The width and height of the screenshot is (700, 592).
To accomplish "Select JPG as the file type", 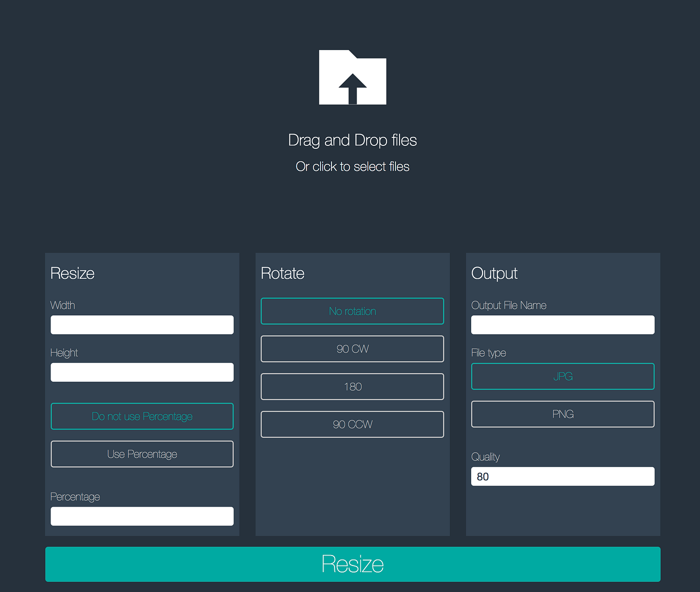I will pos(562,376).
